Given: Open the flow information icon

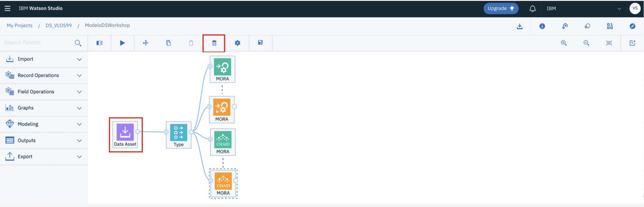Looking at the screenshot, I should tap(542, 26).
